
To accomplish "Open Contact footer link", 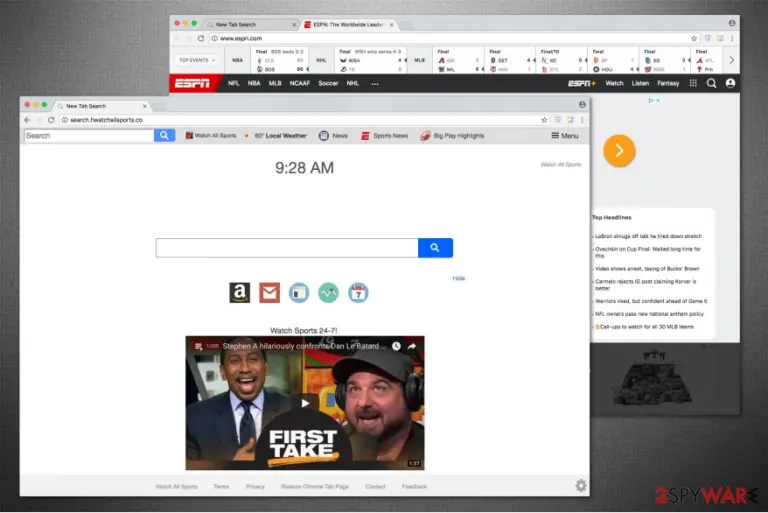I will point(375,487).
